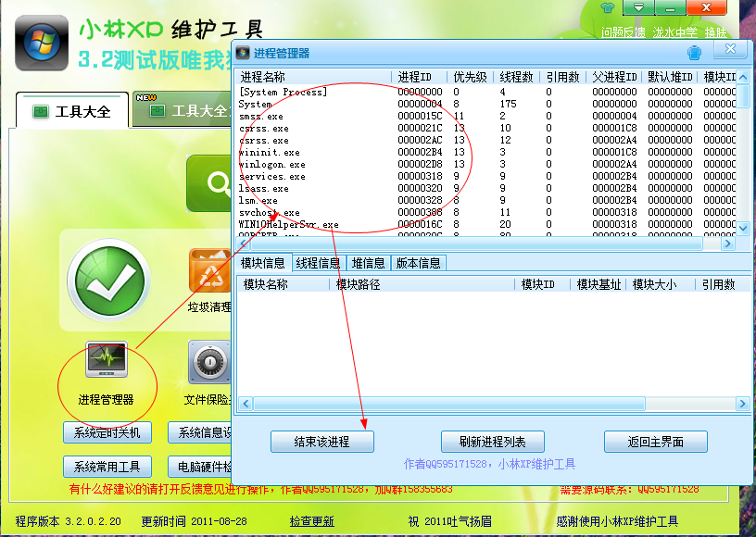Select the [System Process] row
This screenshot has width=756, height=537.
pos(486,92)
